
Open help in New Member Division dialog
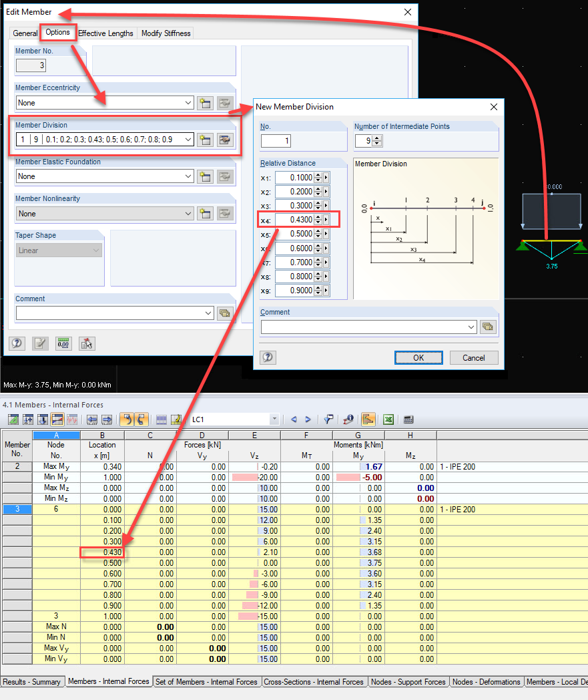[x=268, y=357]
